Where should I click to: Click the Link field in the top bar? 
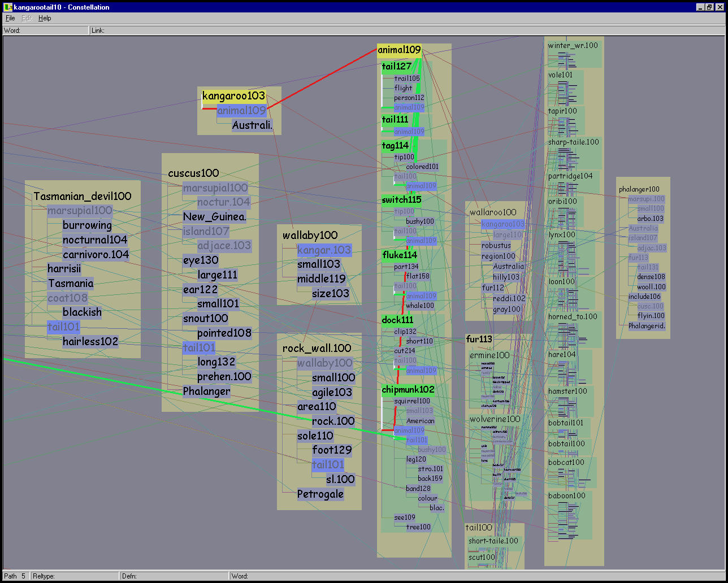coord(396,31)
